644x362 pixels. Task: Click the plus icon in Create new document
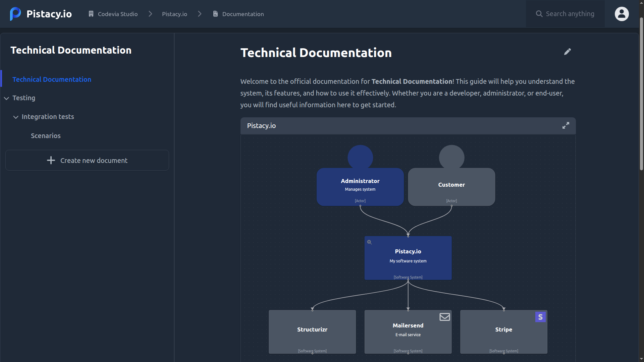[51, 160]
